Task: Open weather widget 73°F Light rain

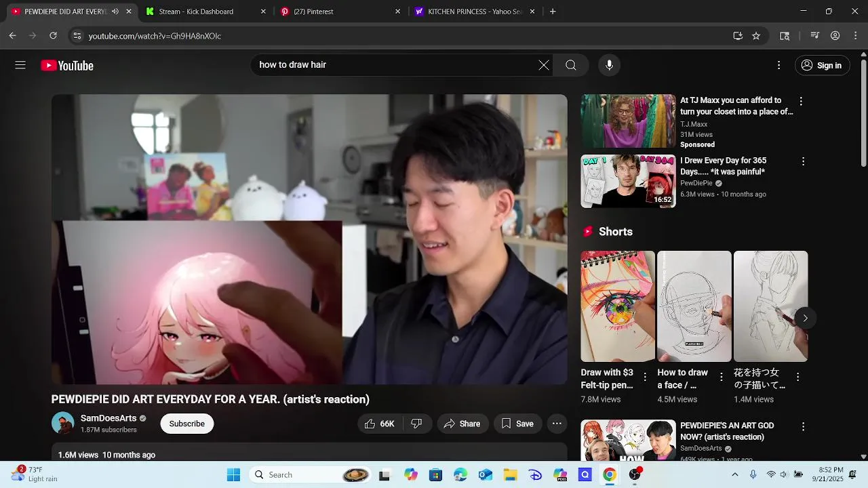Action: (x=34, y=474)
